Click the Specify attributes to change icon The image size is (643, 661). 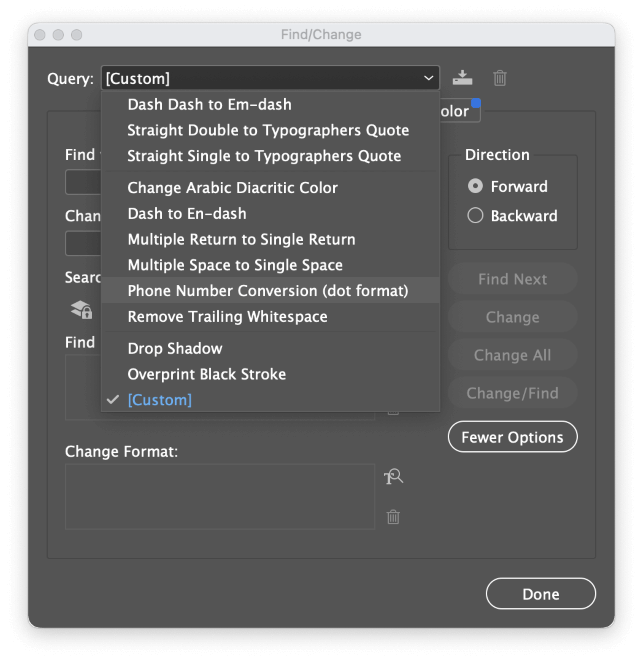393,477
